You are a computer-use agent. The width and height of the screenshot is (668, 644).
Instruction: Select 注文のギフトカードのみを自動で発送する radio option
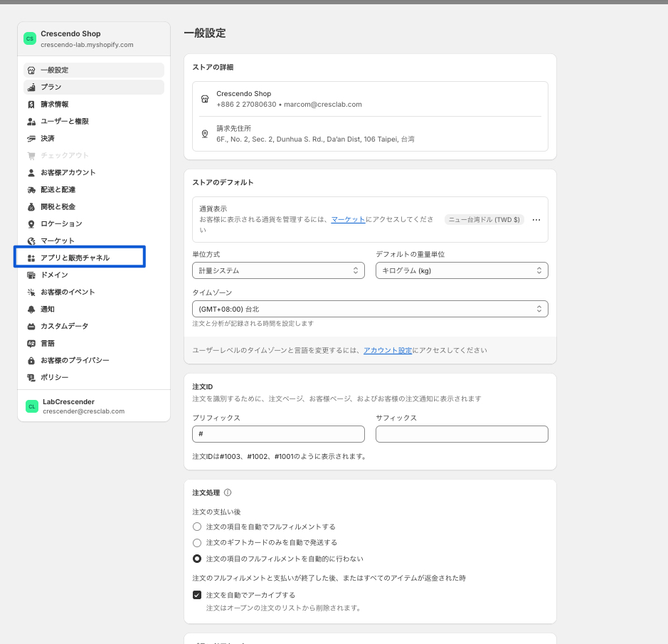[x=197, y=542]
